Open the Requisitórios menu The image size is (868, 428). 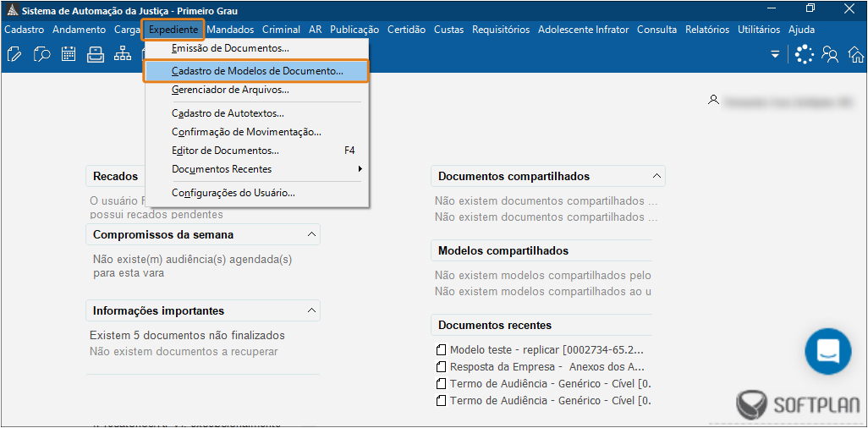click(x=501, y=30)
